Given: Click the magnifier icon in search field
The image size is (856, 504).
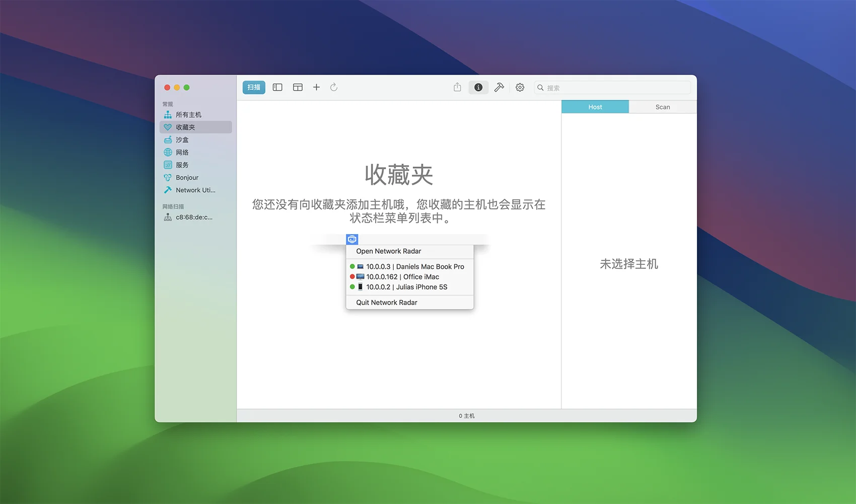Looking at the screenshot, I should (x=540, y=88).
